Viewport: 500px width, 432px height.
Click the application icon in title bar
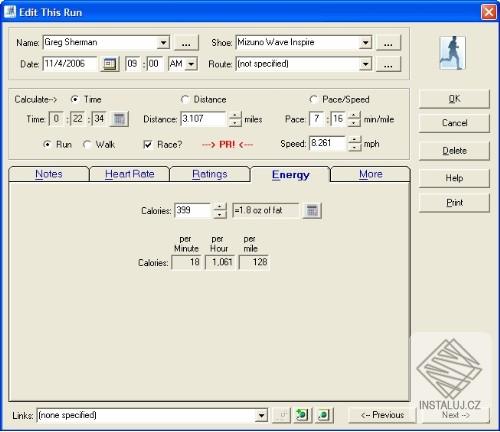(x=9, y=12)
